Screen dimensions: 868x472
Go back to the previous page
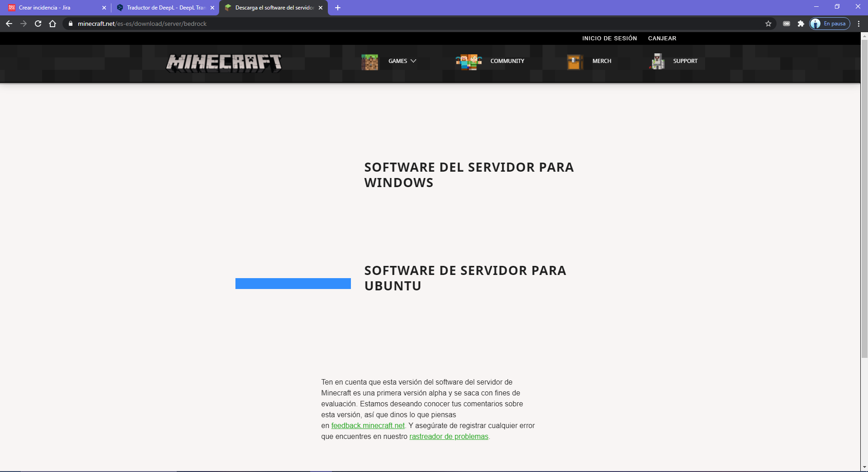[9, 24]
